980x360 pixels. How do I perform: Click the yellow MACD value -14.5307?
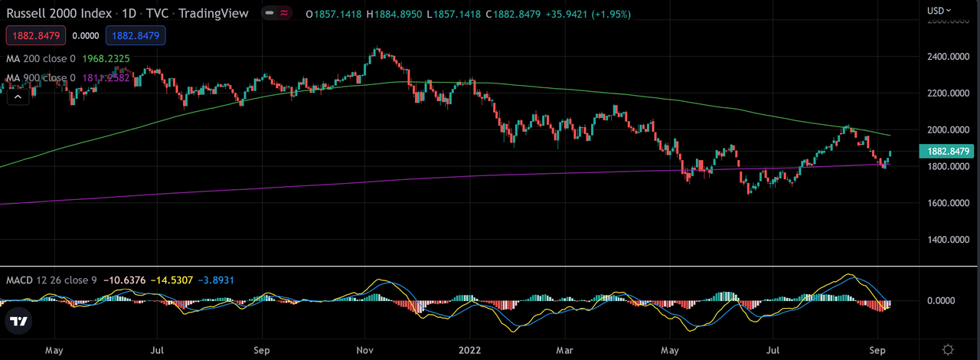(170, 280)
